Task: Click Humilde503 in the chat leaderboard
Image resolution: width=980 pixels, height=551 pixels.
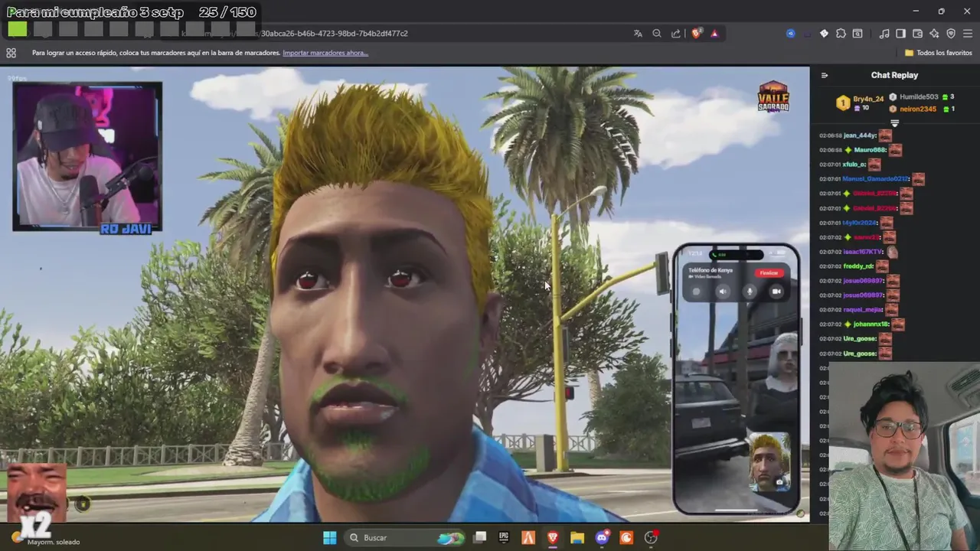Action: coord(919,97)
